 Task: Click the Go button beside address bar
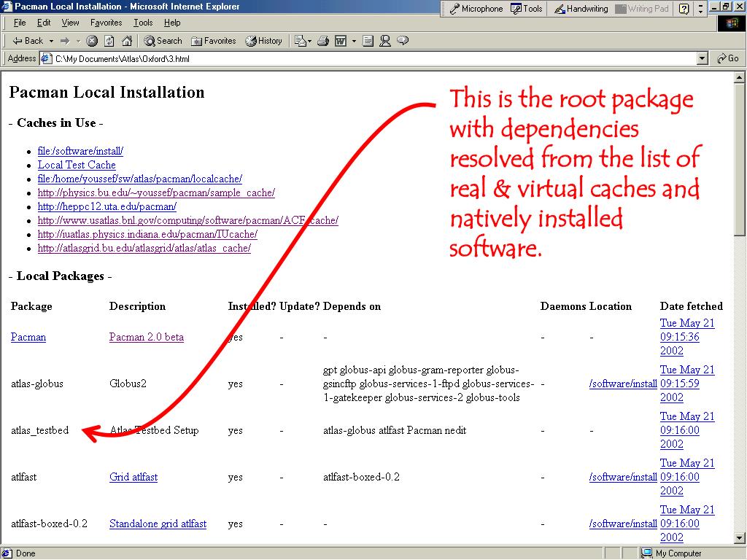click(728, 58)
